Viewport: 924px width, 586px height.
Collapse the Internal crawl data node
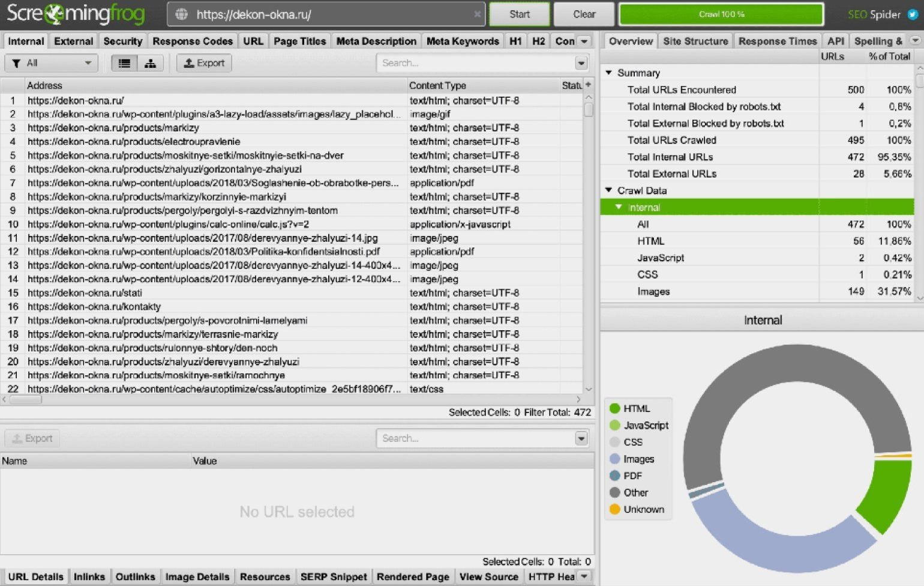point(619,207)
